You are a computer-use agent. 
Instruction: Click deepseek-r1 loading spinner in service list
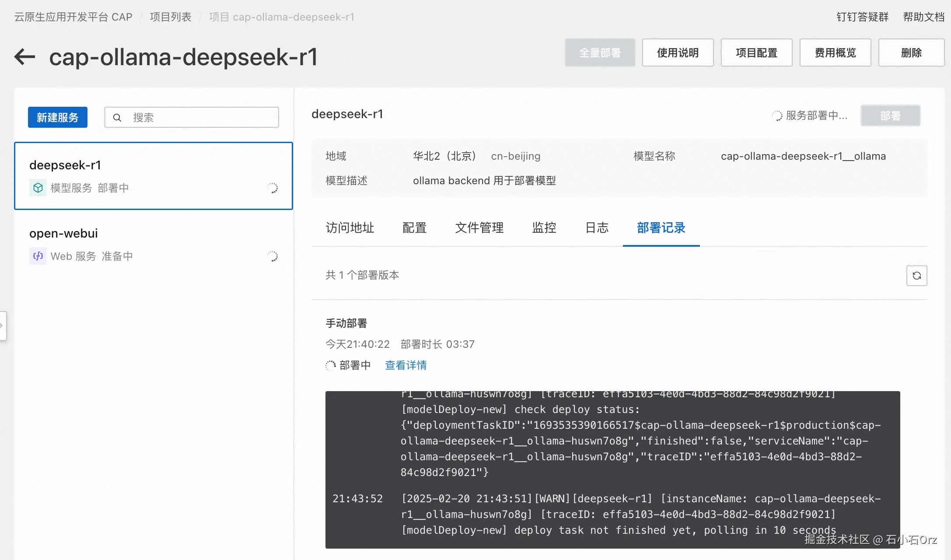273,188
